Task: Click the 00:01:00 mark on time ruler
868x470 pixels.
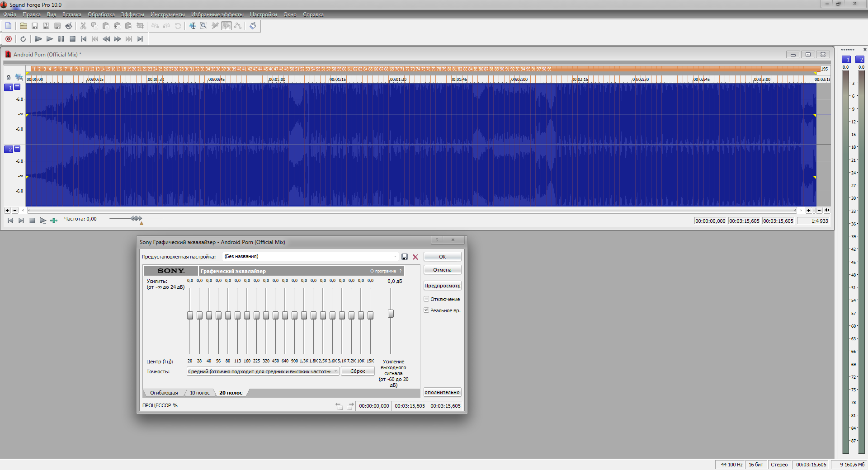Action: tap(277, 79)
